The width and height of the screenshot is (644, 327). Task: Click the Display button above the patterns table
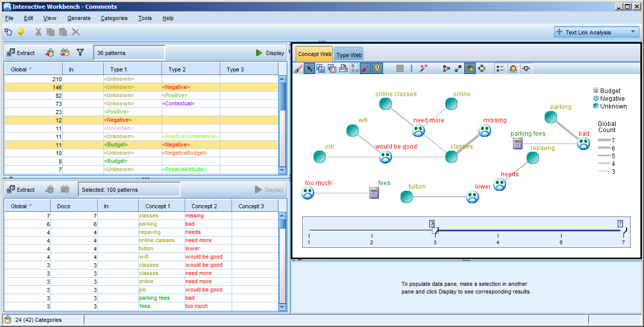270,52
